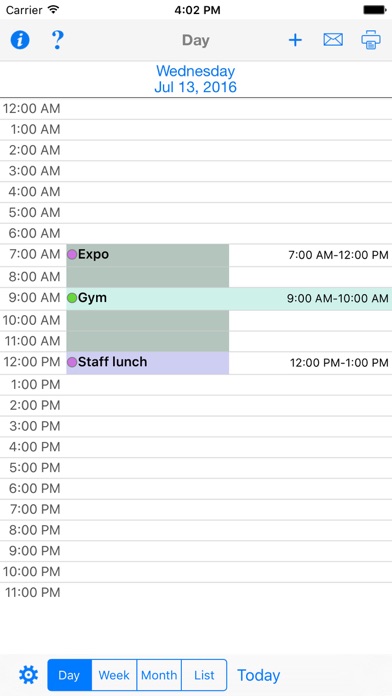Open settings with the gear icon

[x=28, y=675]
